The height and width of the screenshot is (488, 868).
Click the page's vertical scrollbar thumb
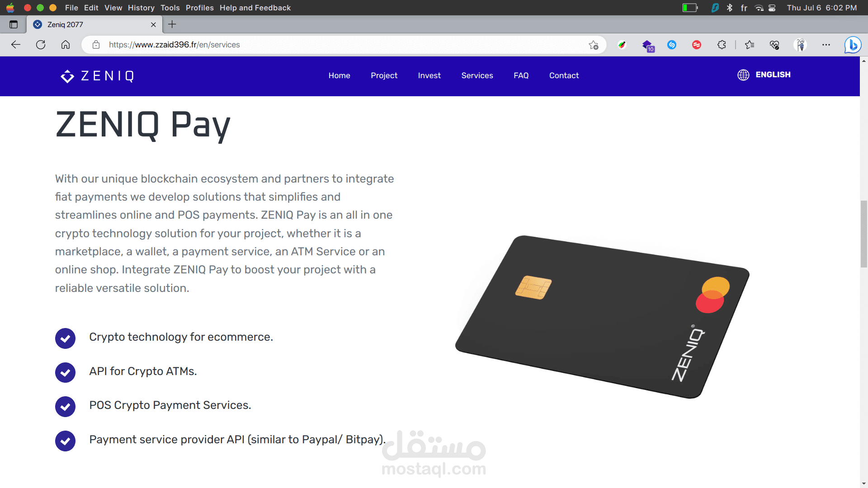tap(864, 234)
